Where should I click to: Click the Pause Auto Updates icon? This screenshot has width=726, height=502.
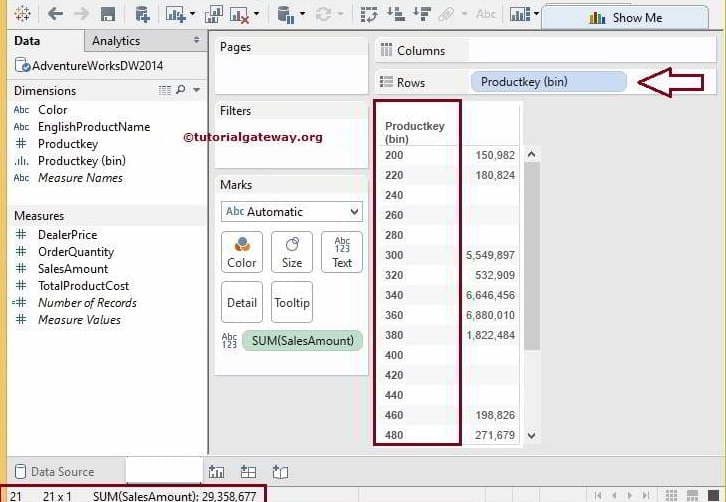[x=286, y=14]
